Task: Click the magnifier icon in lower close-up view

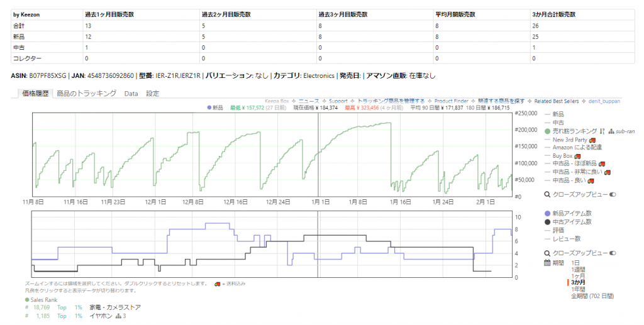Action: 547,253
